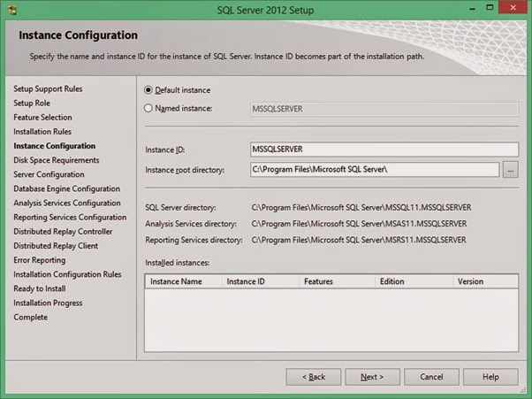Select Installation Configuration Rules step
The width and height of the screenshot is (532, 399).
click(67, 274)
